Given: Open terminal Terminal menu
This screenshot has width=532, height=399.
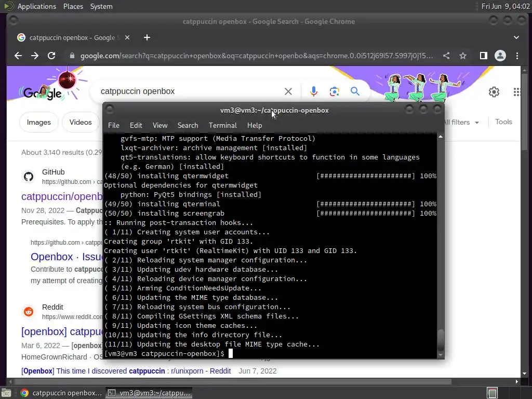Looking at the screenshot, I should [x=222, y=126].
